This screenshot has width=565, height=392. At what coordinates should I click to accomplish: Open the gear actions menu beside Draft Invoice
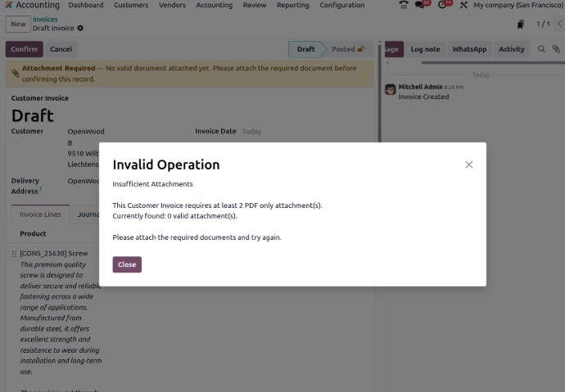tap(80, 29)
